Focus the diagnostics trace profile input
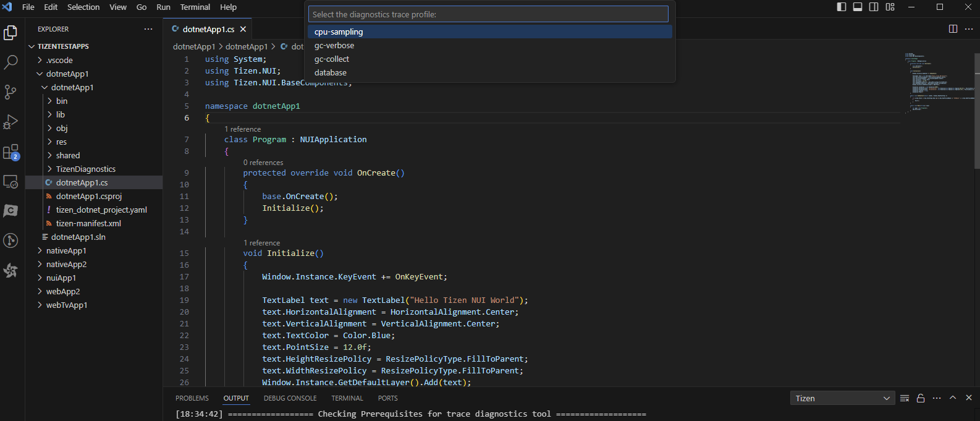 click(x=488, y=14)
